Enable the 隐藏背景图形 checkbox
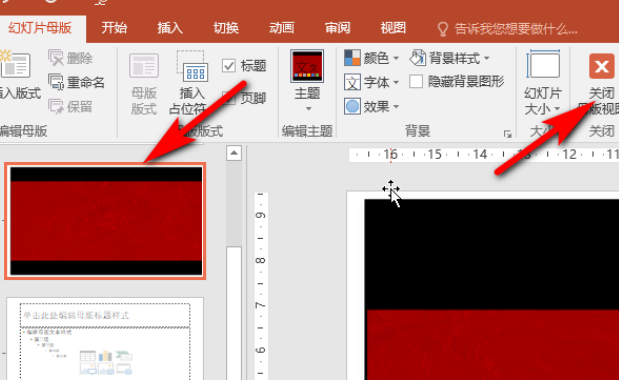 pos(416,82)
